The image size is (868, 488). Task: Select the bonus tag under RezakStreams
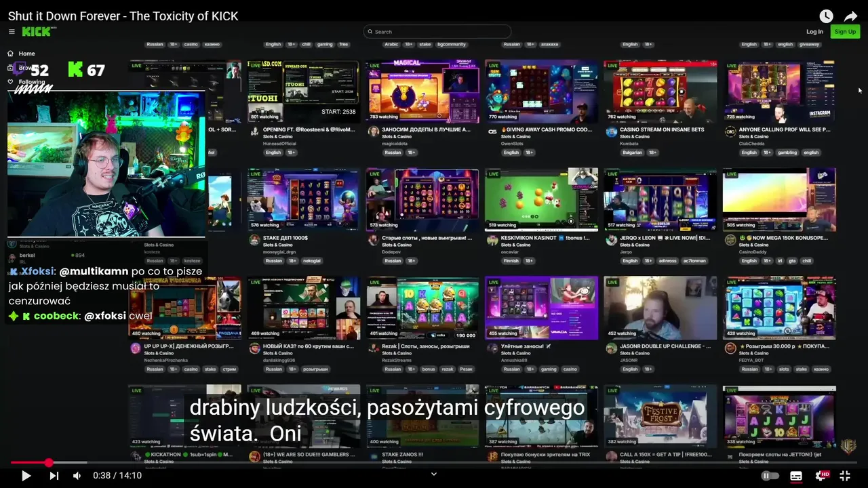[429, 369]
